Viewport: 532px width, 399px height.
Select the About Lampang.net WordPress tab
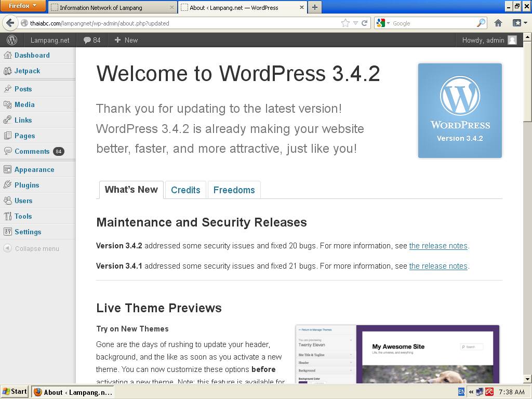pyautogui.click(x=243, y=7)
